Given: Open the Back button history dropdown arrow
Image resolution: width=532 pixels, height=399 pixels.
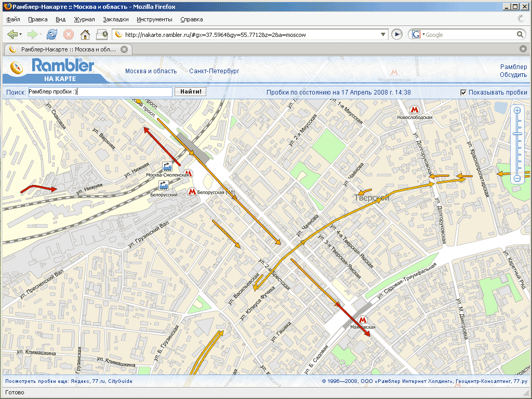Looking at the screenshot, I should [20, 34].
